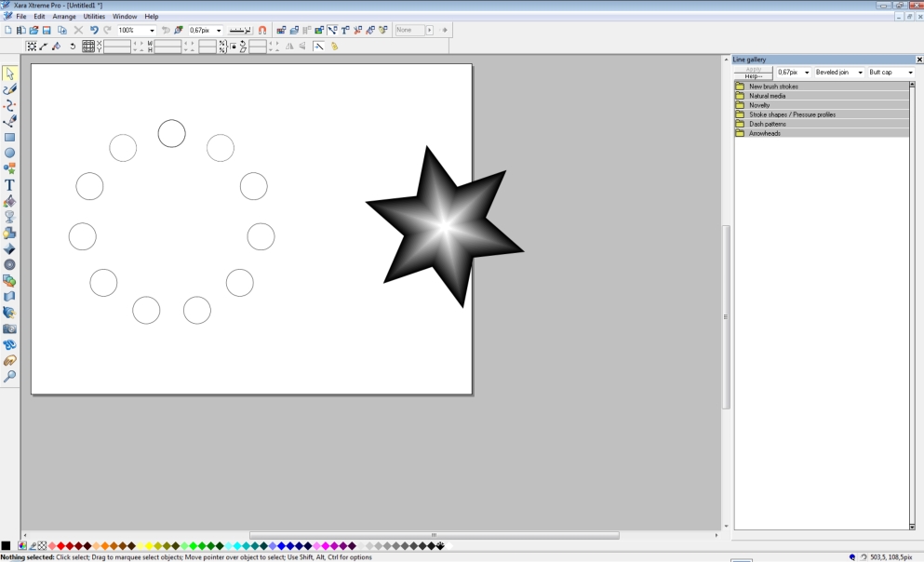Select the Pen tool
This screenshot has width=924, height=562.
(9, 121)
